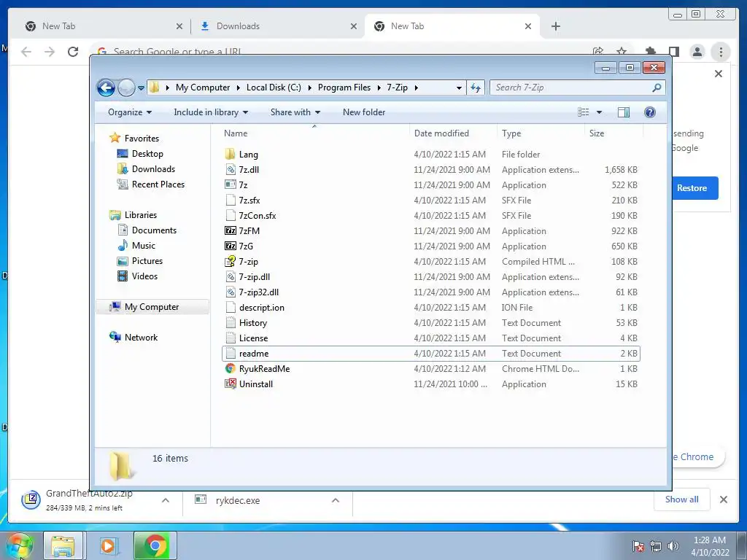Select Network in navigation pane
This screenshot has width=747, height=560.
141,338
